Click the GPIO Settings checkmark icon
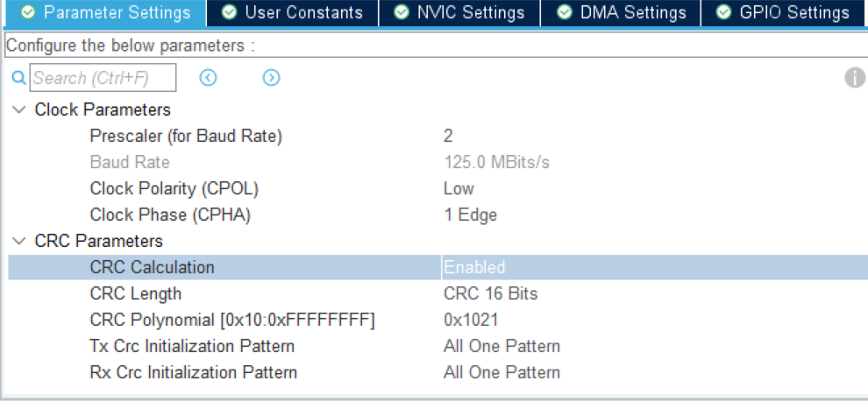The width and height of the screenshot is (868, 402). (x=723, y=12)
